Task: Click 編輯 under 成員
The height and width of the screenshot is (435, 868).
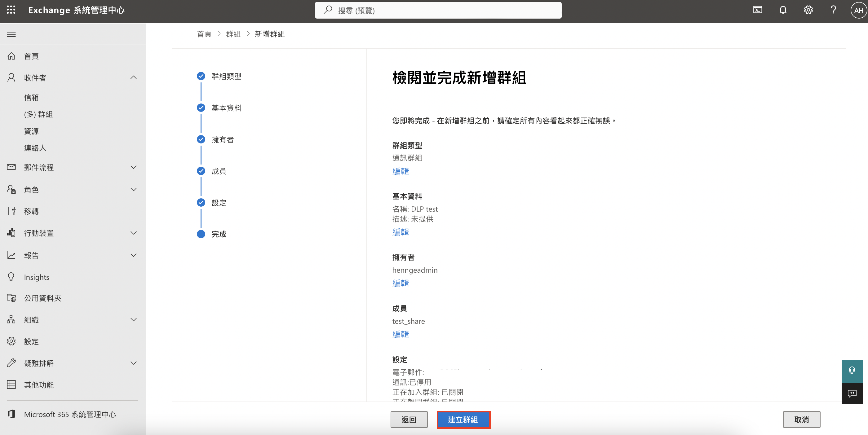Action: 401,334
